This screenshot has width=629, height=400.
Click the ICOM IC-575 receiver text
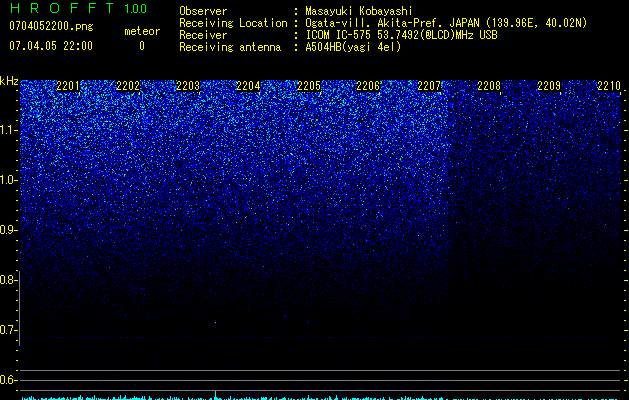[x=401, y=35]
